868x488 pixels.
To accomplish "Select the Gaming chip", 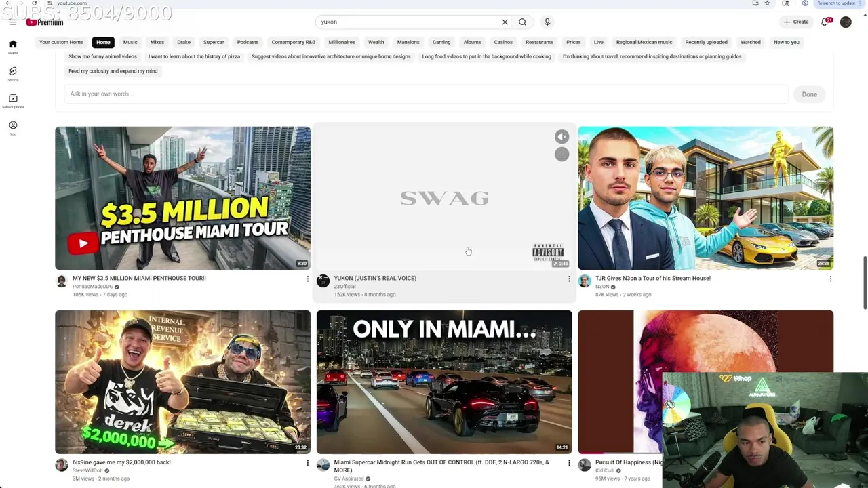I will tap(441, 42).
